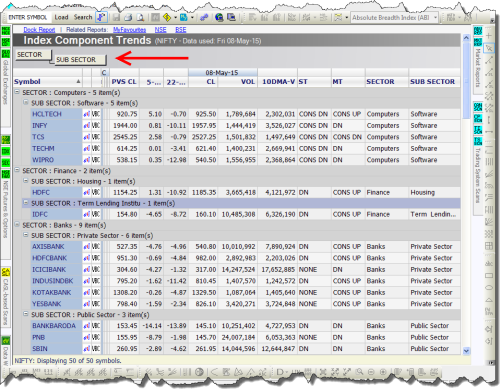Open the Market Reports side tab
Screen dimensions: 500x389
[478, 68]
